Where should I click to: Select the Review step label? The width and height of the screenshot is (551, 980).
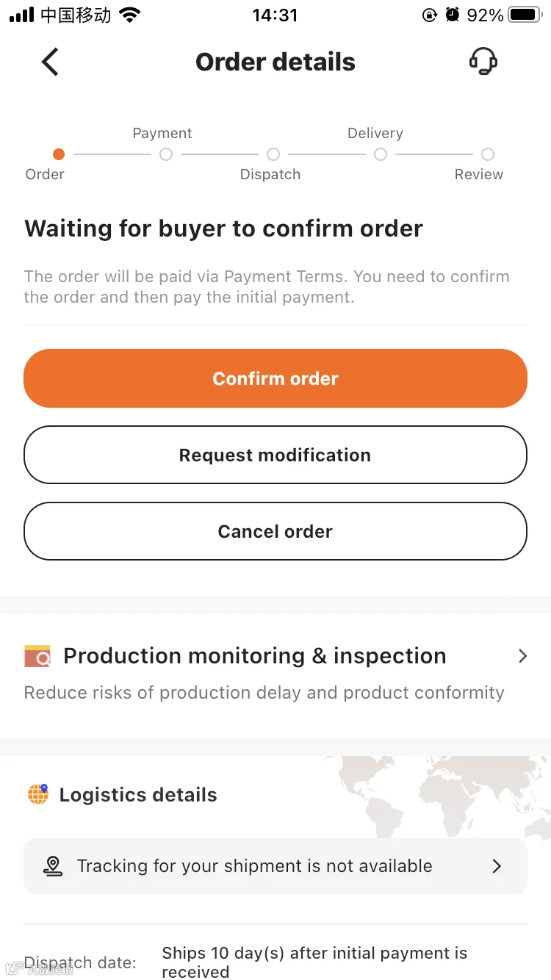tap(479, 174)
